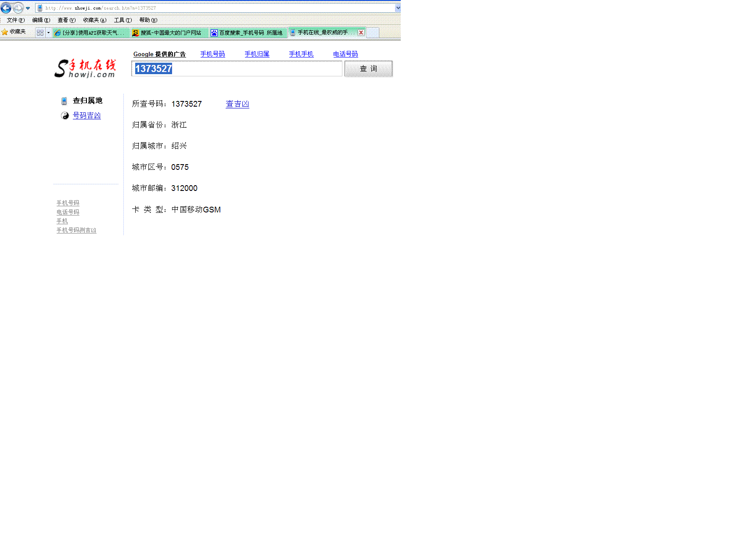Open the 查吉凶 link beside the number
Viewport: 748px width, 560px height.
click(x=237, y=104)
